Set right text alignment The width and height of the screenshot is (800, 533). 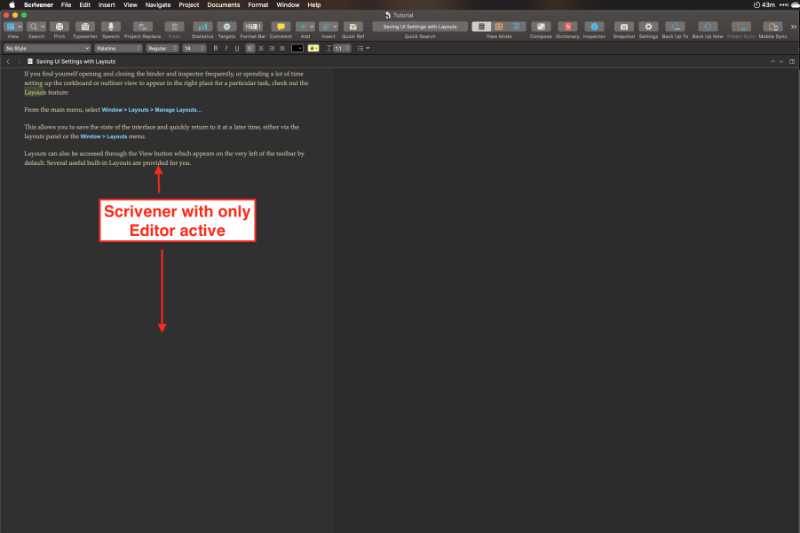coord(271,48)
